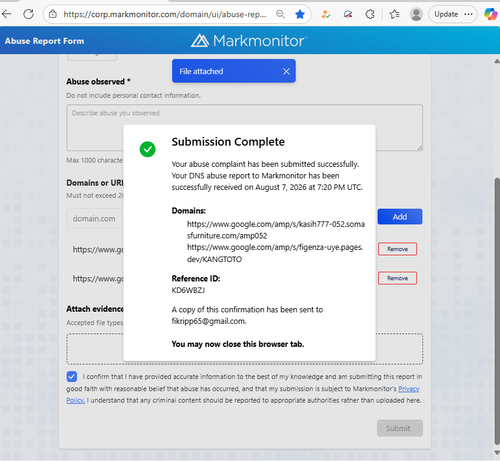Click the KANGTOTO domain URL text
Image resolution: width=500 pixels, height=461 pixels.
275,253
